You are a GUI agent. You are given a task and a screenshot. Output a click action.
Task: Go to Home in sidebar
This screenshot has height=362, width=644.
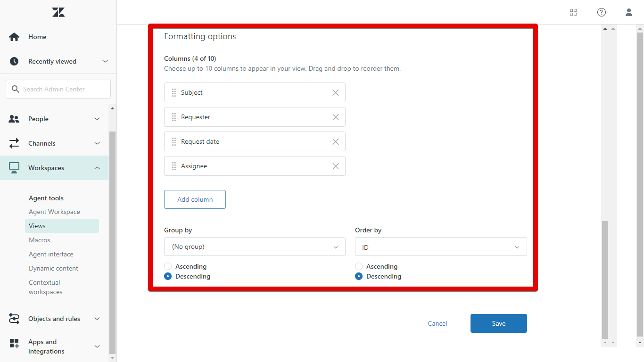point(37,37)
